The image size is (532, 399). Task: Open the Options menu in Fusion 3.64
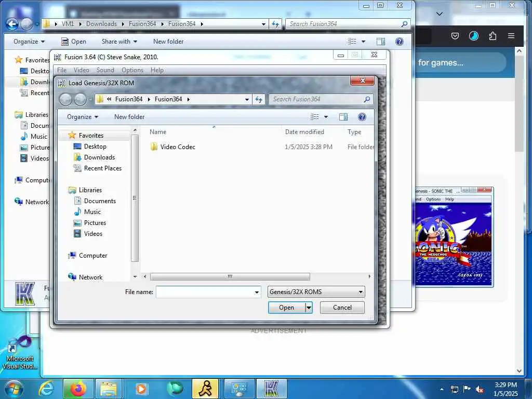point(132,70)
